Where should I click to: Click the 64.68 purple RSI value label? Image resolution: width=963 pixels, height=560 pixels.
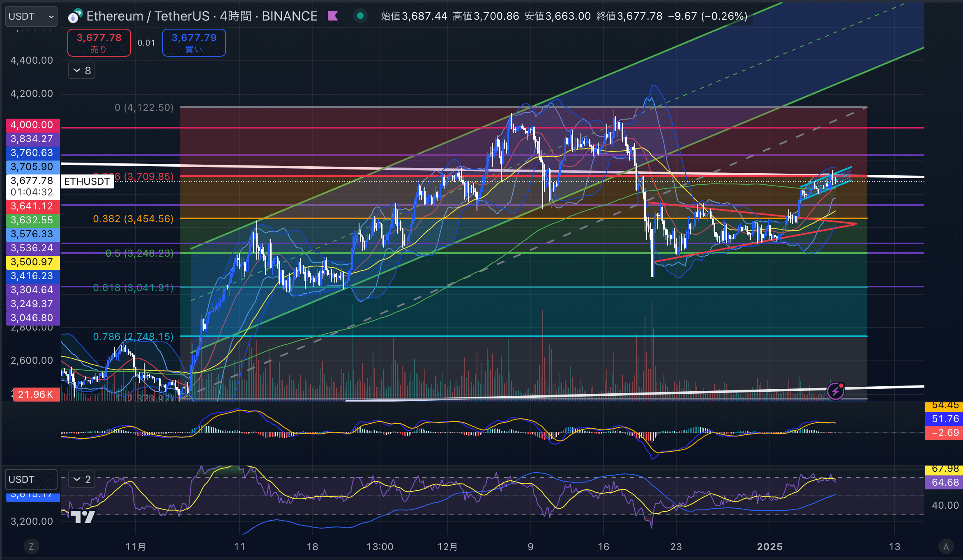[944, 482]
